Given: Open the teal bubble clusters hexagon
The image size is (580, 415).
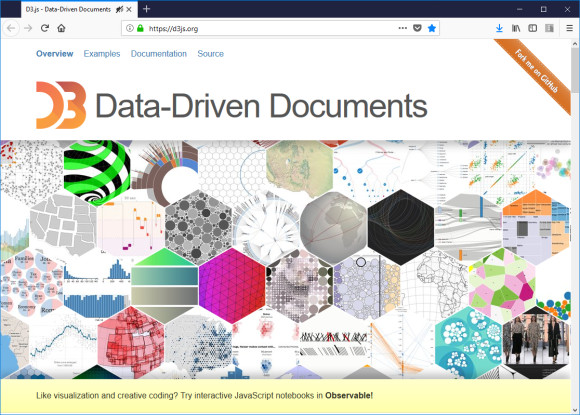Looking at the screenshot, I should click(x=469, y=342).
